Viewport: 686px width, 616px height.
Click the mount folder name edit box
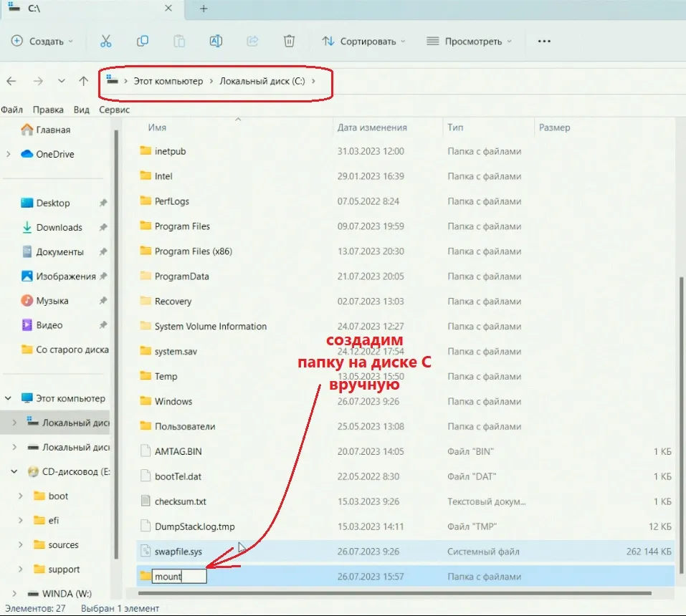click(179, 576)
